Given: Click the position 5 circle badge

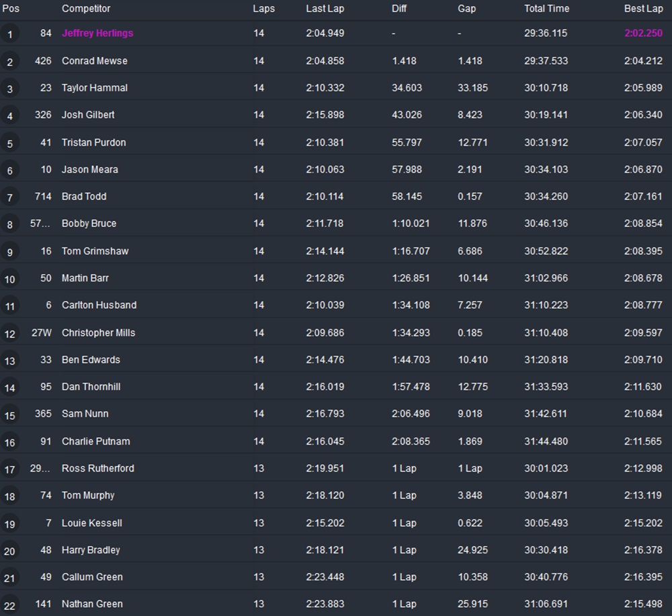Looking at the screenshot, I should coord(9,143).
